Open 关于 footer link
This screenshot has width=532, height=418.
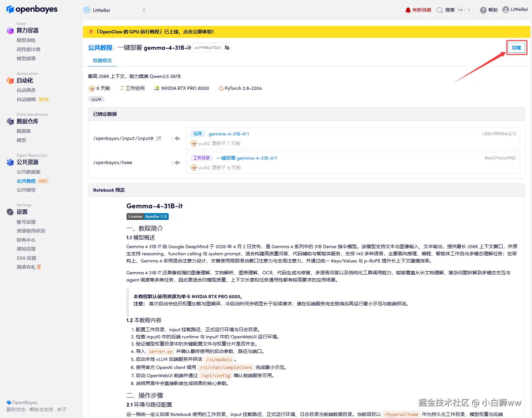(62, 409)
